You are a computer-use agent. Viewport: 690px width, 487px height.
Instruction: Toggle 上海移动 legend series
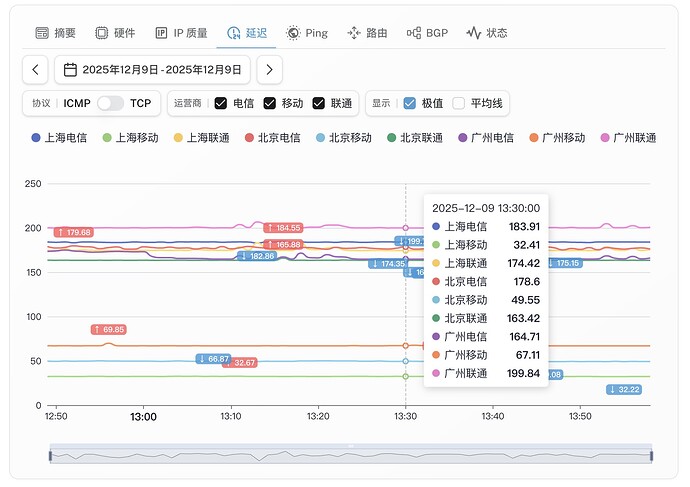click(x=131, y=138)
